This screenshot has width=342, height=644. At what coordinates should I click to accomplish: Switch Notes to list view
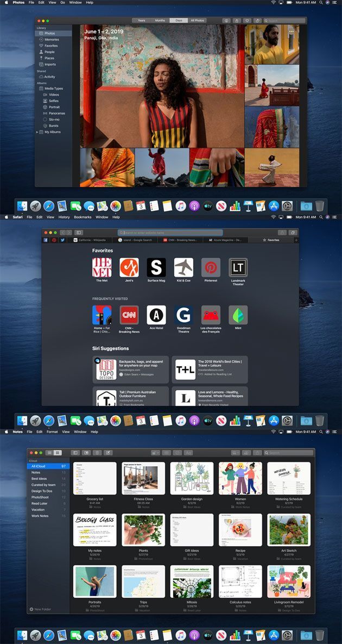[x=49, y=452]
